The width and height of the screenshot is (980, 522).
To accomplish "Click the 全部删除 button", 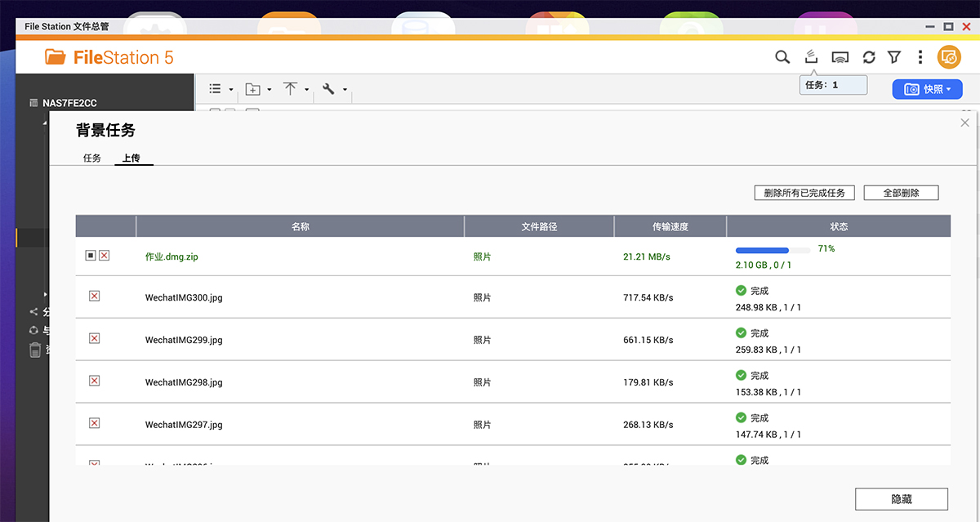I will pyautogui.click(x=901, y=193).
